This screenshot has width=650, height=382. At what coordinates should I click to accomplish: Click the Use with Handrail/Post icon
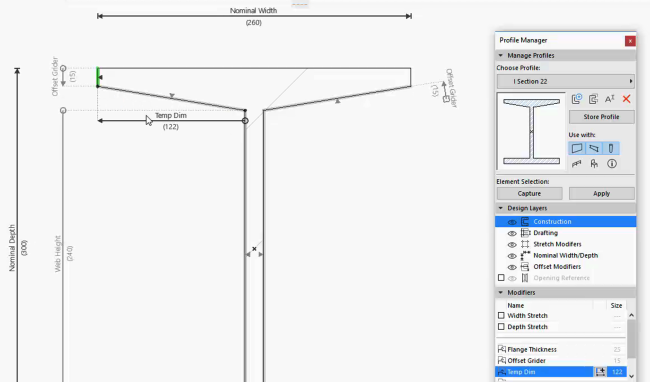coord(594,164)
